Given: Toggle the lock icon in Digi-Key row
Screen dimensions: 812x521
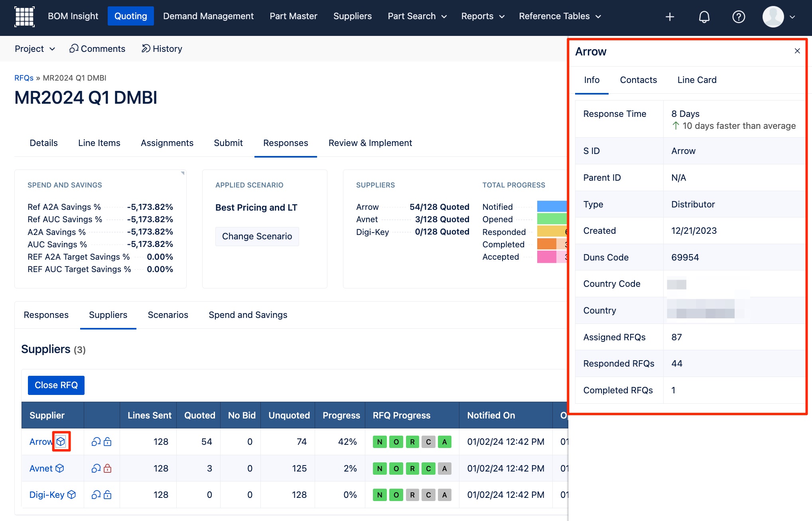Looking at the screenshot, I should [108, 495].
